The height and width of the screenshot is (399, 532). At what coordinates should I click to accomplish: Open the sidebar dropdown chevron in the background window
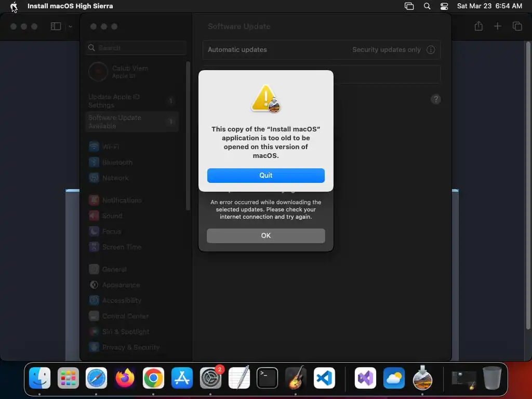(70, 26)
